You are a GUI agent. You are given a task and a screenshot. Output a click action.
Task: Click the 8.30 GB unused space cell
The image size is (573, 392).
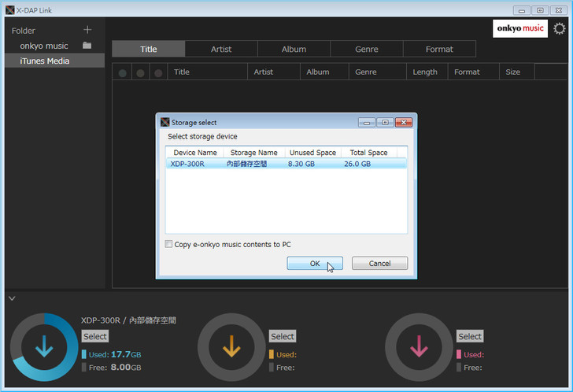pos(301,164)
